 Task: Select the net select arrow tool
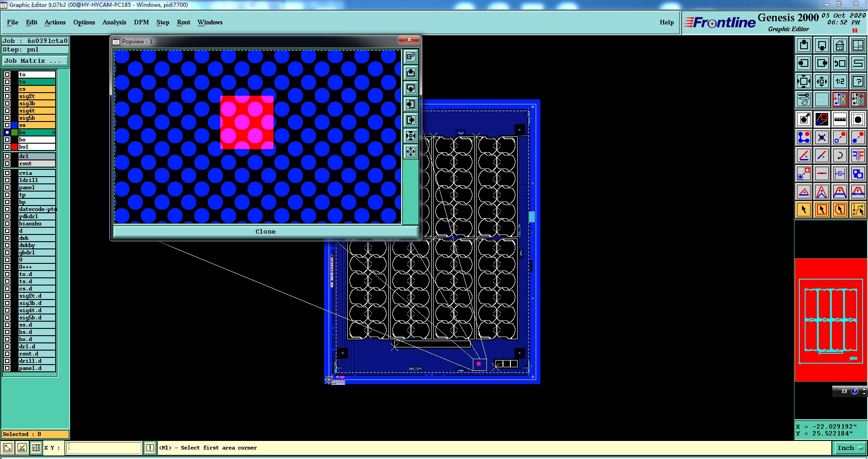(858, 210)
